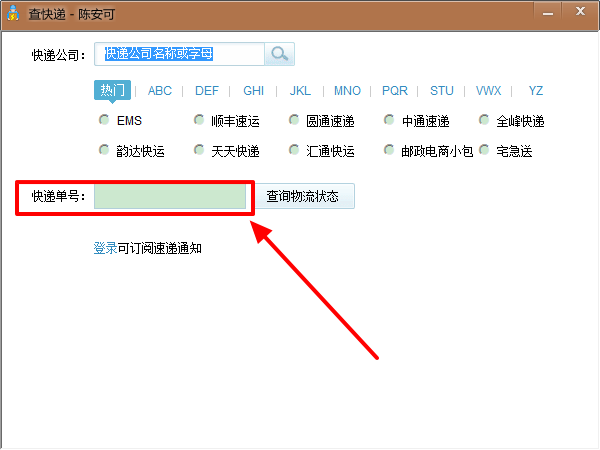Open the VWX letter tab
The width and height of the screenshot is (600, 450).
(x=489, y=91)
